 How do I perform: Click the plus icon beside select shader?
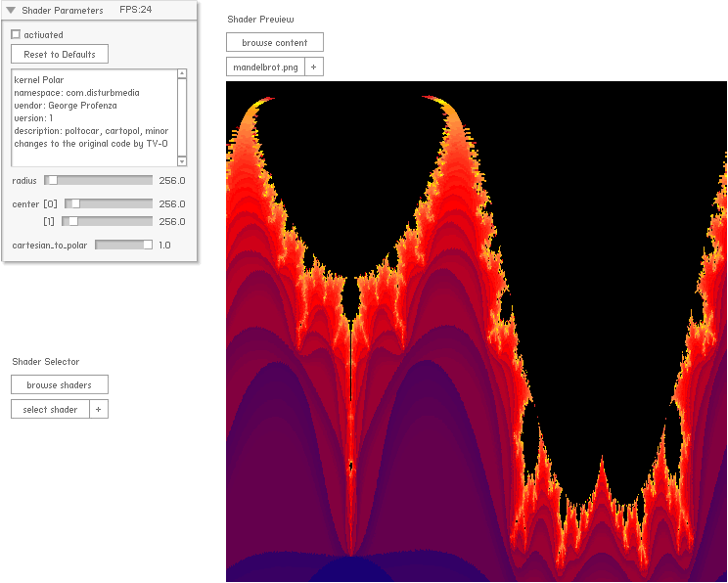coord(99,410)
